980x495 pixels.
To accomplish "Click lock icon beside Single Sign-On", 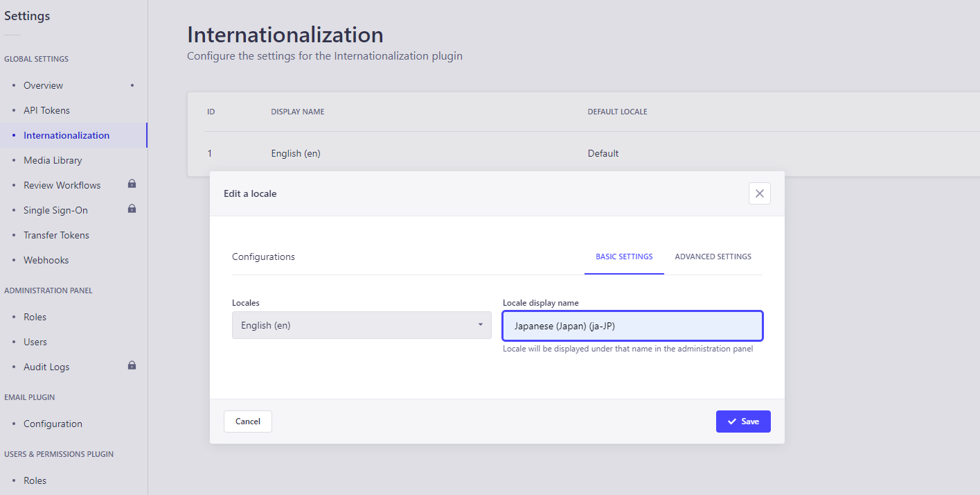I will click(x=132, y=209).
